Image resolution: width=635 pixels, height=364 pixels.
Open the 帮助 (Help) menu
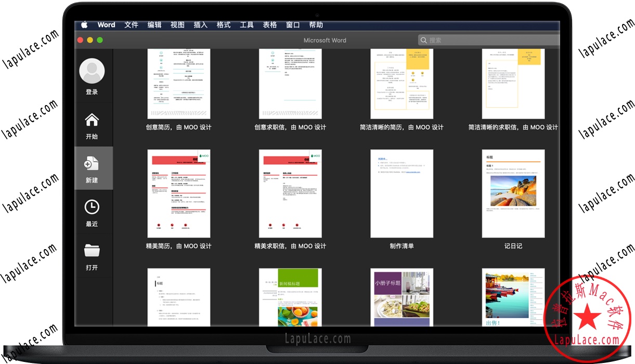point(316,24)
